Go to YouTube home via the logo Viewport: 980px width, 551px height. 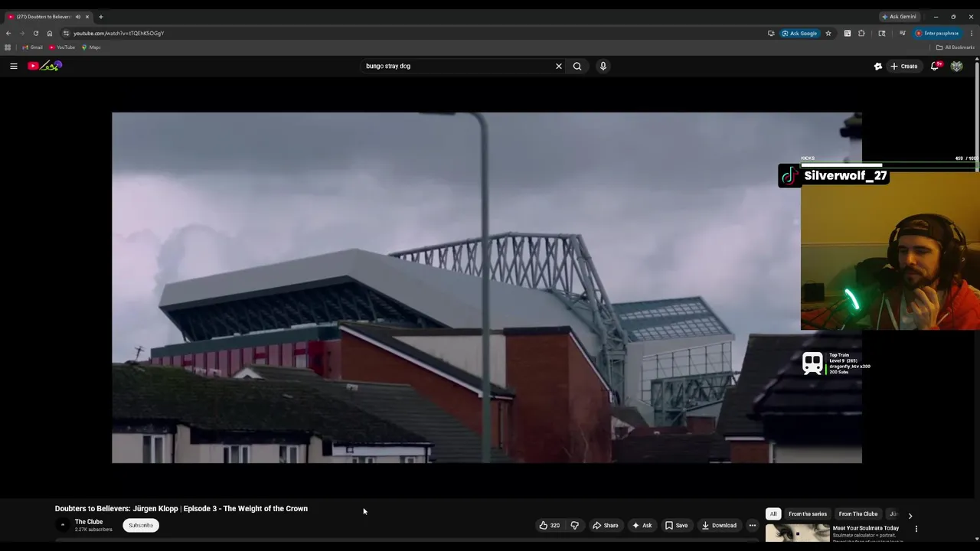click(x=44, y=66)
